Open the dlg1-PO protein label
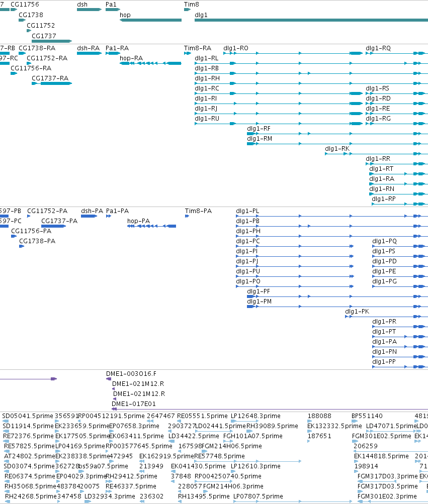428x504 pixels. pos(248,281)
